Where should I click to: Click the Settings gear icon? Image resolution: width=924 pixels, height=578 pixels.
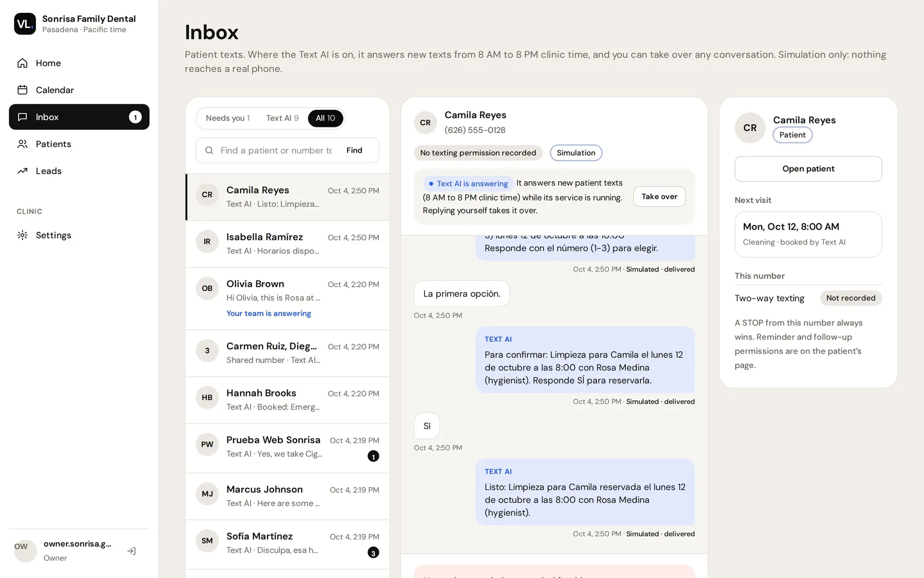pyautogui.click(x=22, y=235)
